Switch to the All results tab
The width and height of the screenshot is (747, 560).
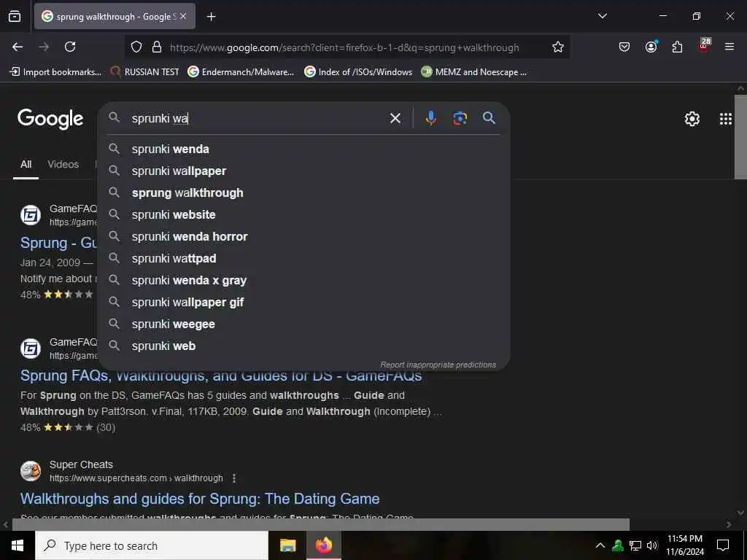[26, 164]
